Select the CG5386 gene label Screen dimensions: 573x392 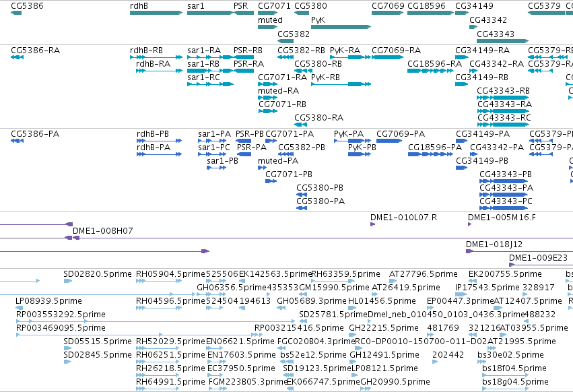[x=27, y=5]
